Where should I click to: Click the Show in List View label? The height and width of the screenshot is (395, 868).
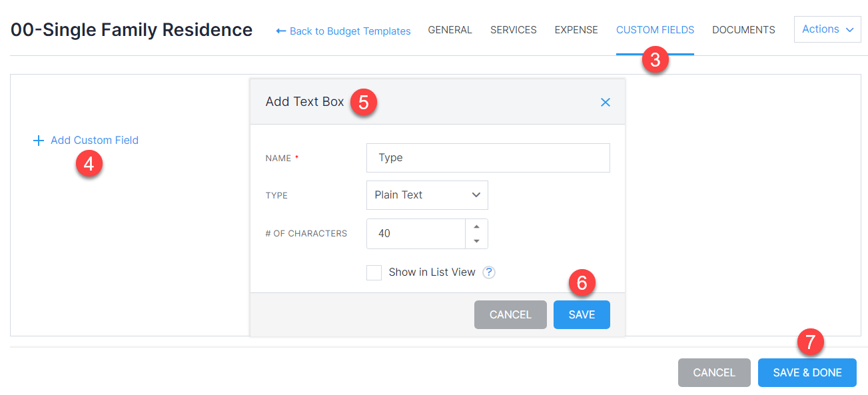pyautogui.click(x=432, y=272)
